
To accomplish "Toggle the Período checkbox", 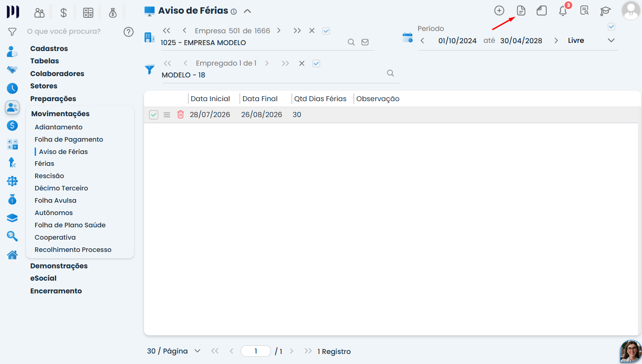I will 611,27.
